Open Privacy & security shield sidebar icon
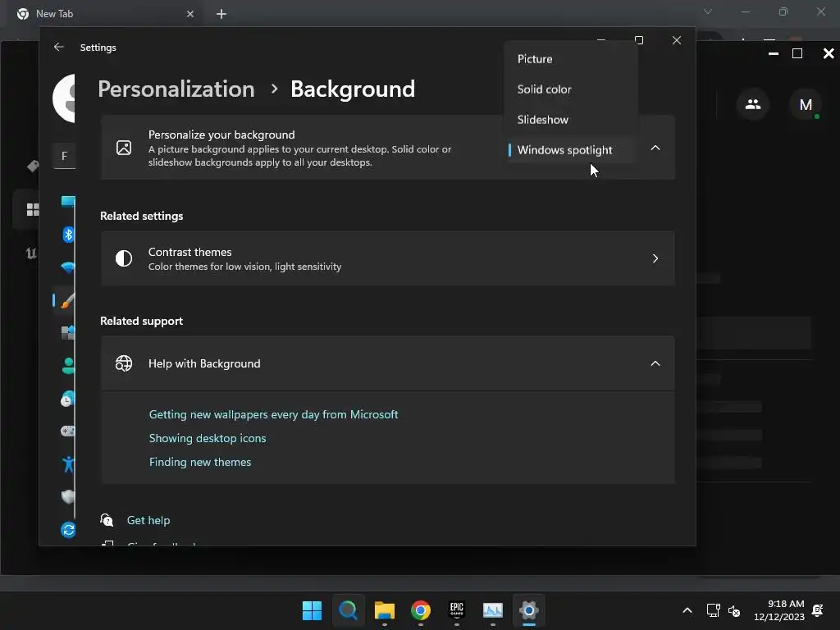The image size is (840, 630). (68, 496)
